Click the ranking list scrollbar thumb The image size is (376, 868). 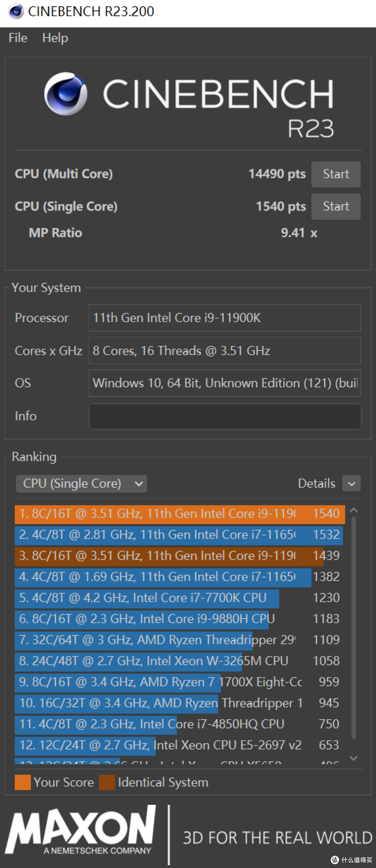click(354, 627)
